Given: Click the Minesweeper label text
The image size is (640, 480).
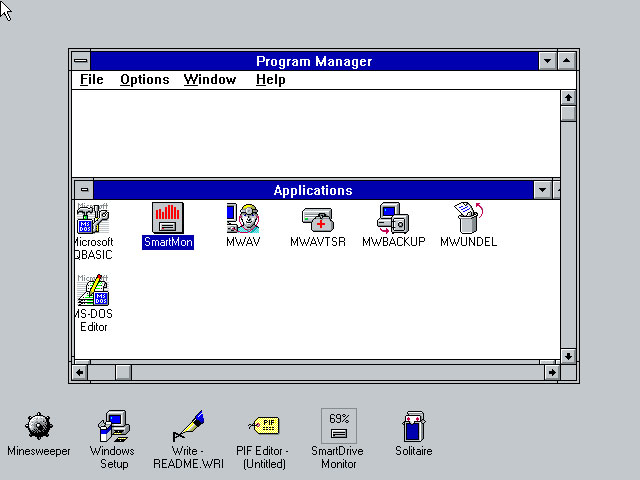Looking at the screenshot, I should click(x=39, y=451).
